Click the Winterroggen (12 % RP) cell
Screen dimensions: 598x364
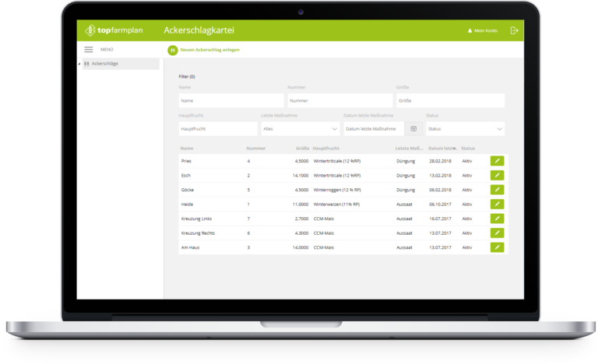(x=337, y=190)
